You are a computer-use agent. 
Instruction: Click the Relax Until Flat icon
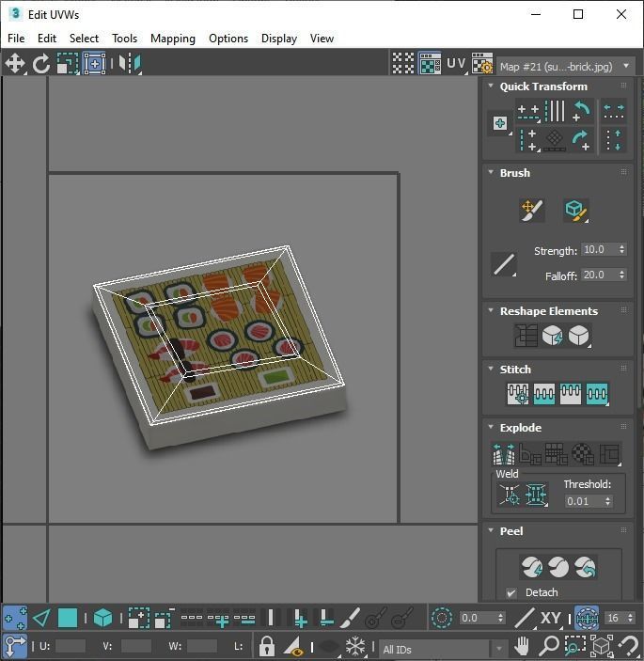[x=553, y=336]
